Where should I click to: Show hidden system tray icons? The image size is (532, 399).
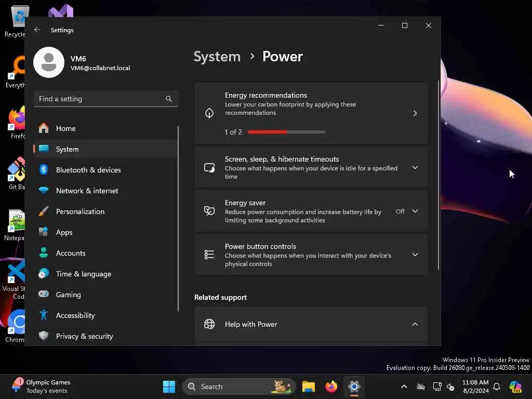[x=404, y=387]
